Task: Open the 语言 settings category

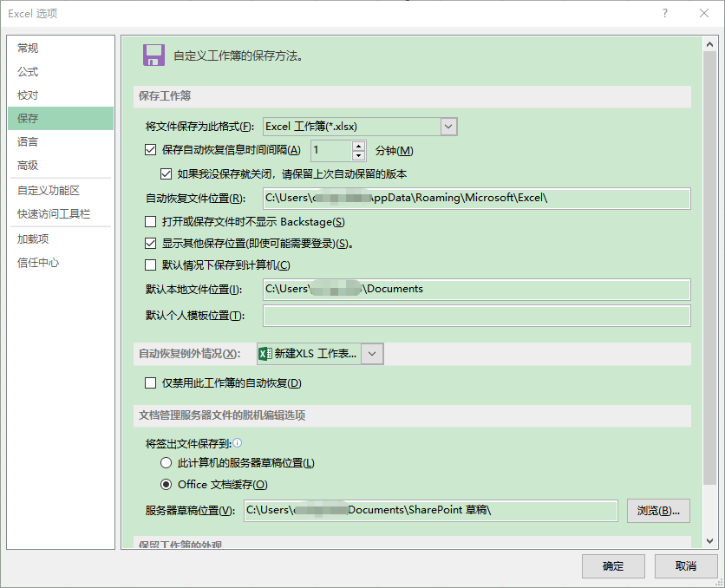Action: click(61, 142)
